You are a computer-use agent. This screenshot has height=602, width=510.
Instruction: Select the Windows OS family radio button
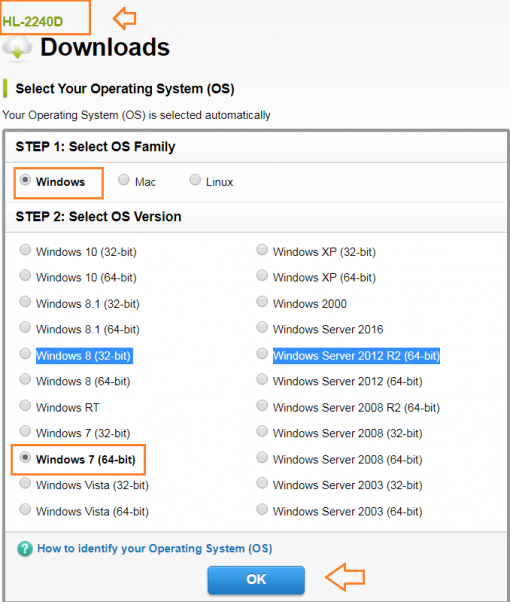pos(25,180)
